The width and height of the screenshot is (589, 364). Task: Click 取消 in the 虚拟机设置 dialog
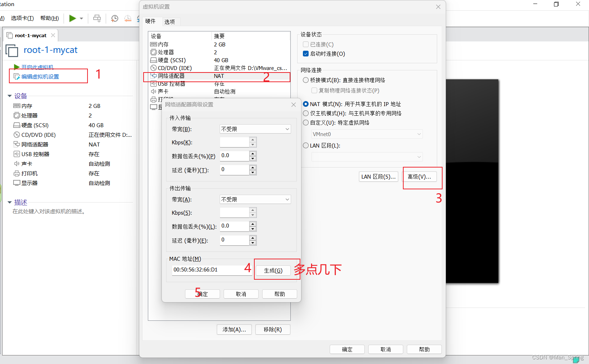click(x=386, y=349)
